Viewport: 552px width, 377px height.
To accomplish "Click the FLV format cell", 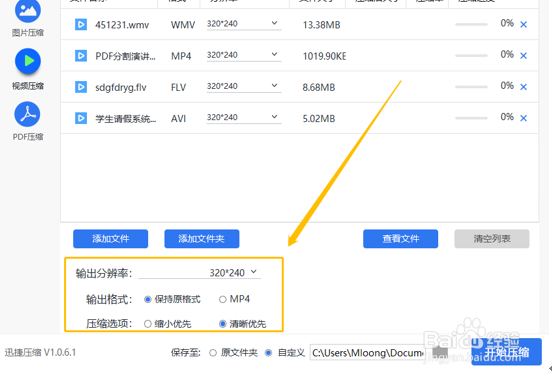I will tap(178, 87).
